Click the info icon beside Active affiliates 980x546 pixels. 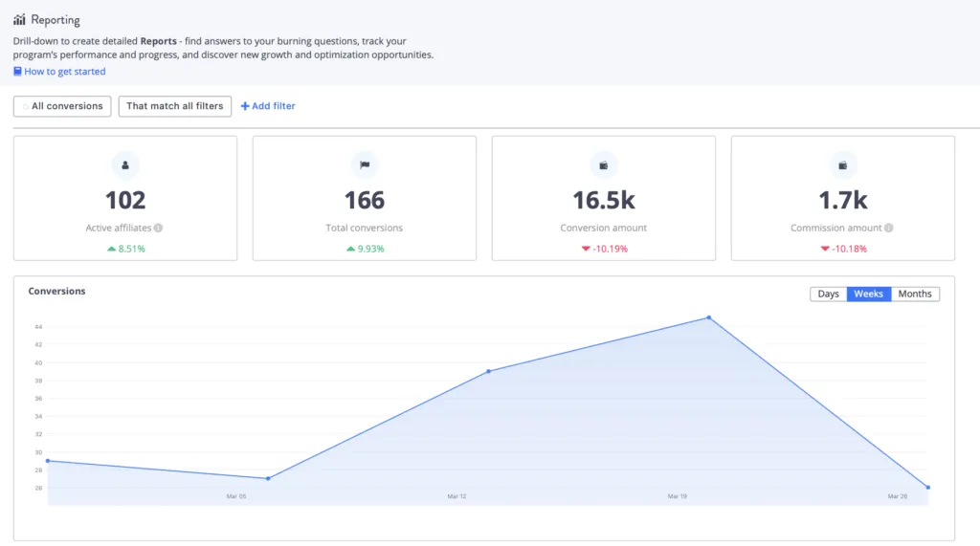point(158,228)
